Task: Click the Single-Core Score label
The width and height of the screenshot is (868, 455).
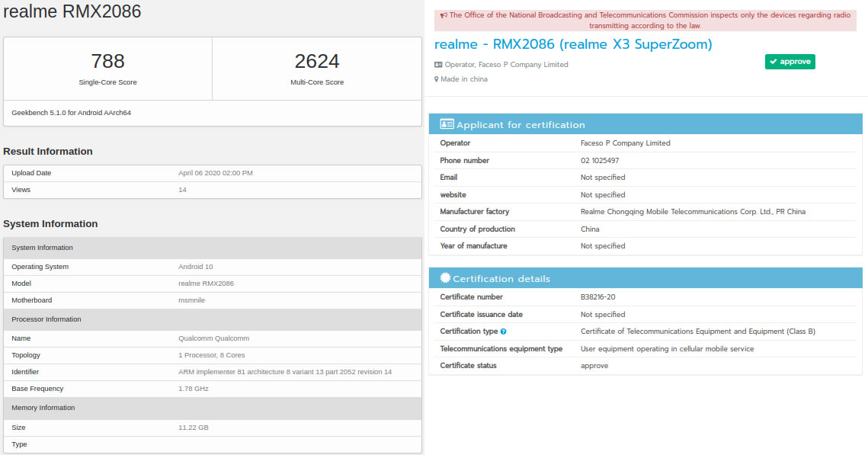Action: tap(107, 82)
